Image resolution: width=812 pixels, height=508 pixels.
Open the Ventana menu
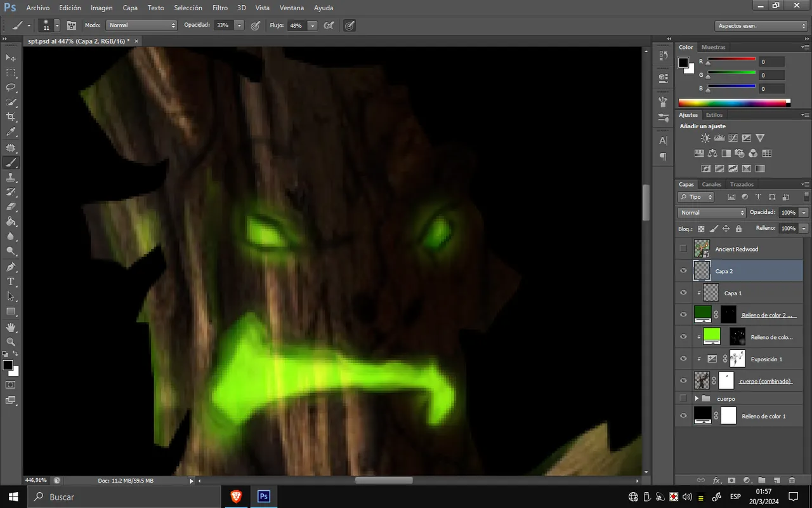pos(292,8)
